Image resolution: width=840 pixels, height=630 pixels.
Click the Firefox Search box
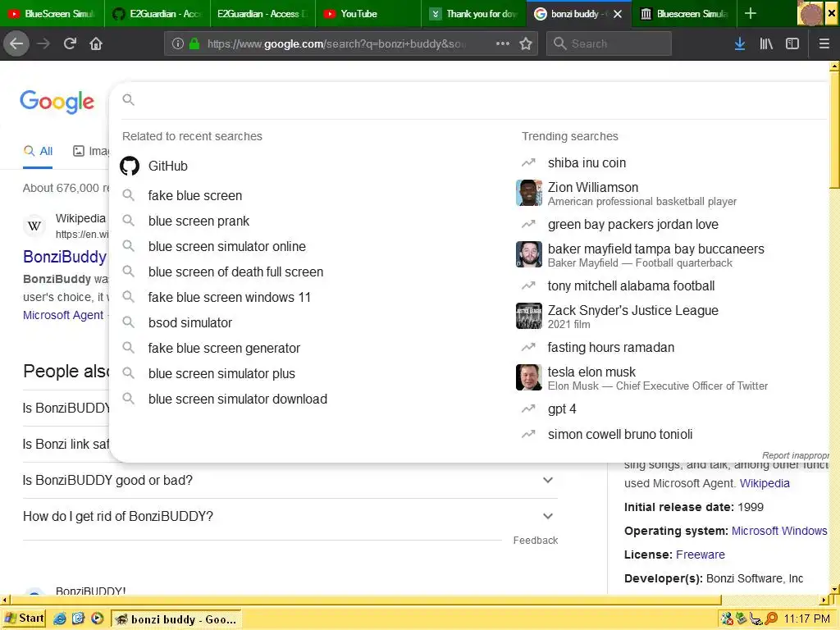[609, 43]
